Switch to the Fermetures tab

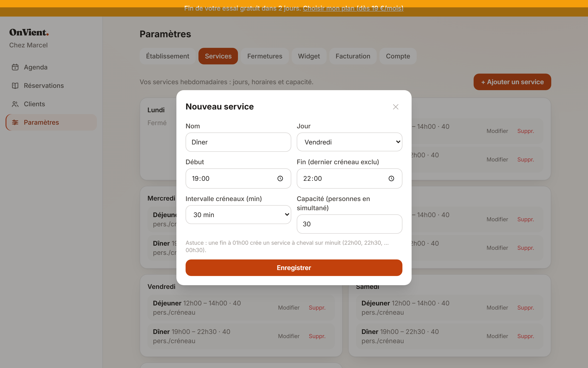pos(265,56)
